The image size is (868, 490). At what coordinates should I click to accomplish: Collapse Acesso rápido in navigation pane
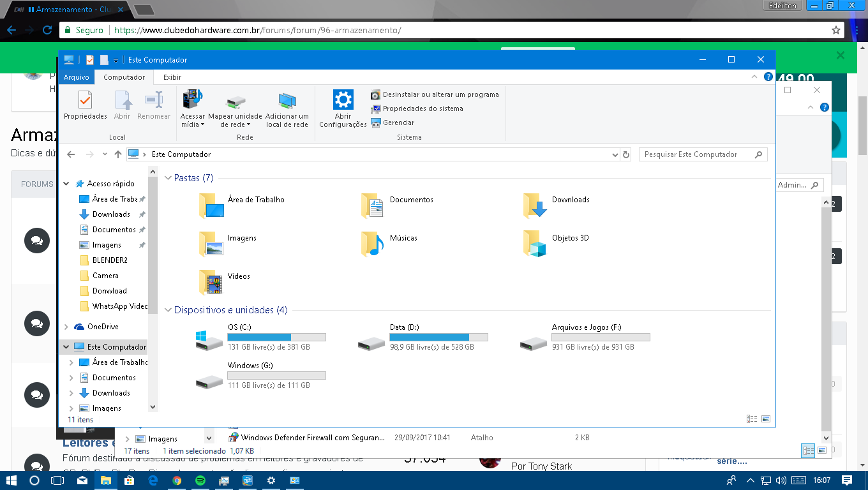click(66, 184)
